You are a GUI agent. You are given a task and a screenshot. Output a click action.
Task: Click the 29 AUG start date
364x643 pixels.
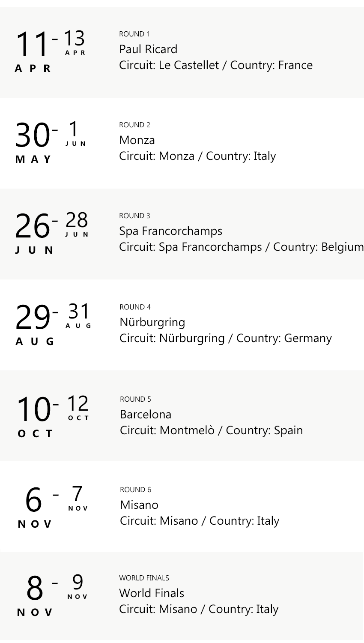point(34,324)
